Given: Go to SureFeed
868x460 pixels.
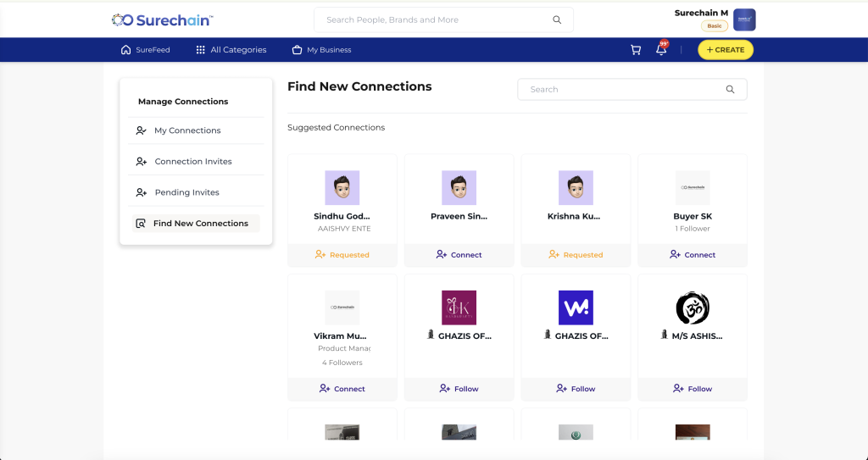Looking at the screenshot, I should pyautogui.click(x=145, y=50).
